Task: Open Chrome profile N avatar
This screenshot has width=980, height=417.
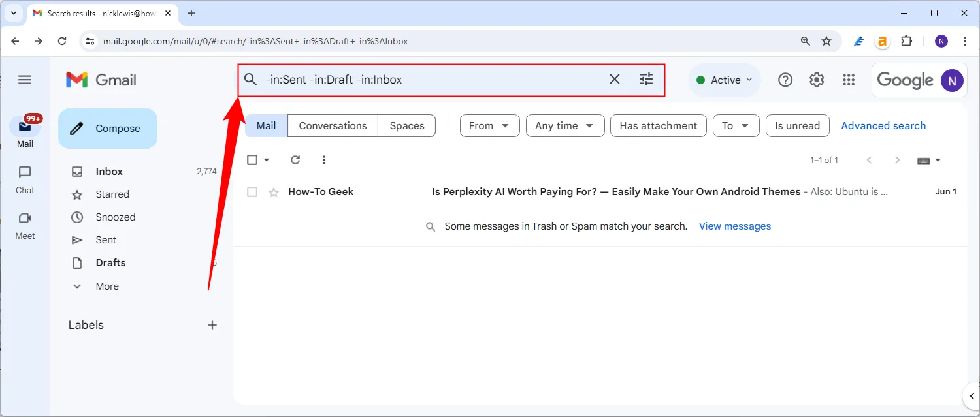Action: pyautogui.click(x=941, y=41)
